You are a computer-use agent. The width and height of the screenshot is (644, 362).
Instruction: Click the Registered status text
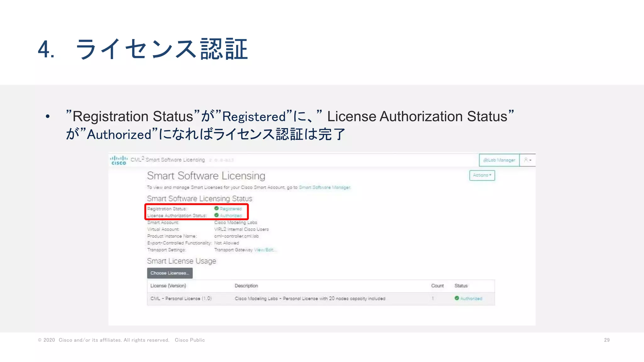click(x=230, y=209)
